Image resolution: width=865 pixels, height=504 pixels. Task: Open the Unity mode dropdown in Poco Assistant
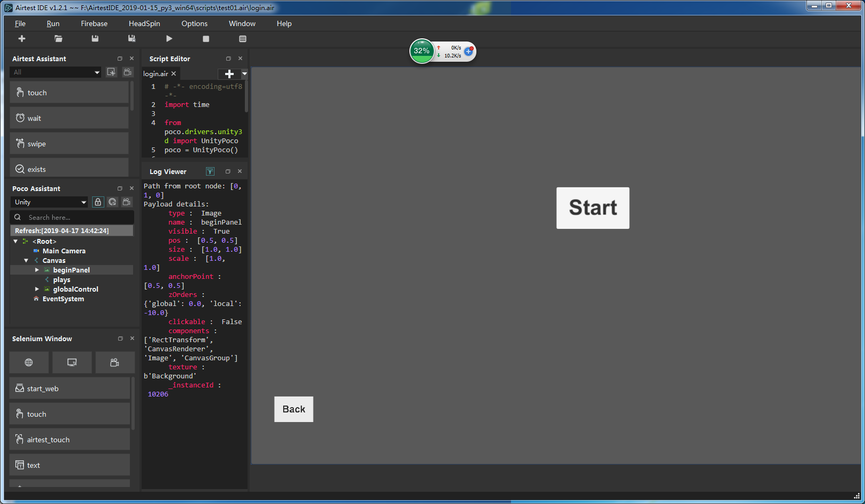click(49, 202)
